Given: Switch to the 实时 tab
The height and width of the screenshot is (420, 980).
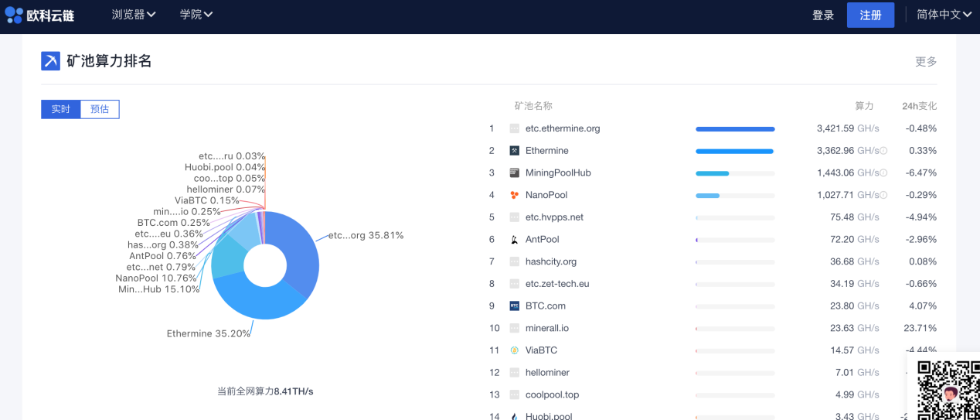Looking at the screenshot, I should (61, 109).
